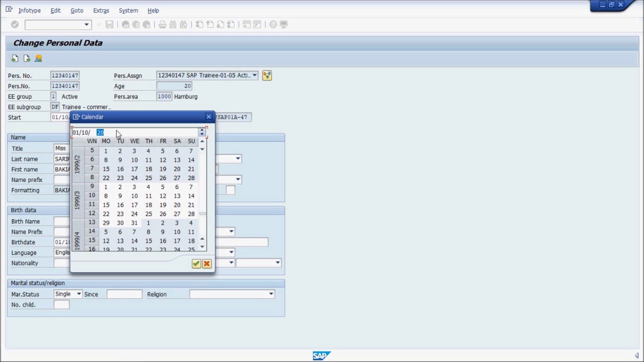This screenshot has width=644, height=362.
Task: Open dropdown arrow on Language row
Action: tap(231, 252)
